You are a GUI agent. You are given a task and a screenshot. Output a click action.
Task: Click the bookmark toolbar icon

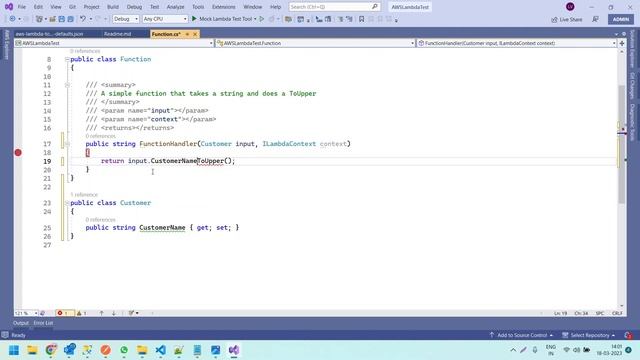(x=361, y=19)
